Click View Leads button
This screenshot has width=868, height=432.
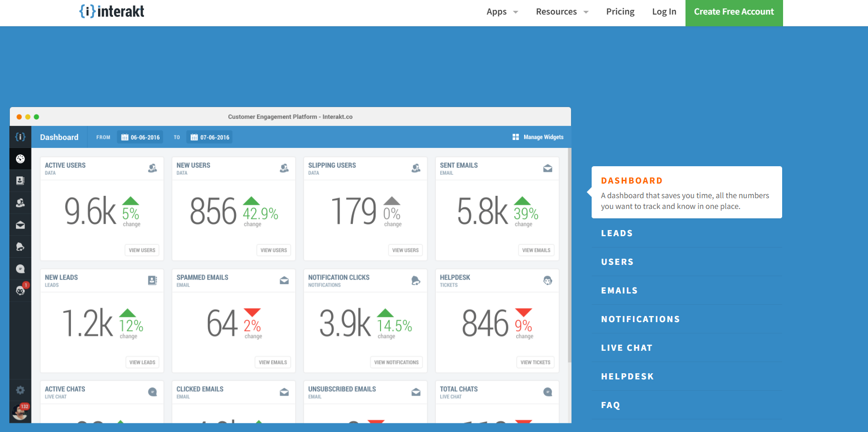142,363
